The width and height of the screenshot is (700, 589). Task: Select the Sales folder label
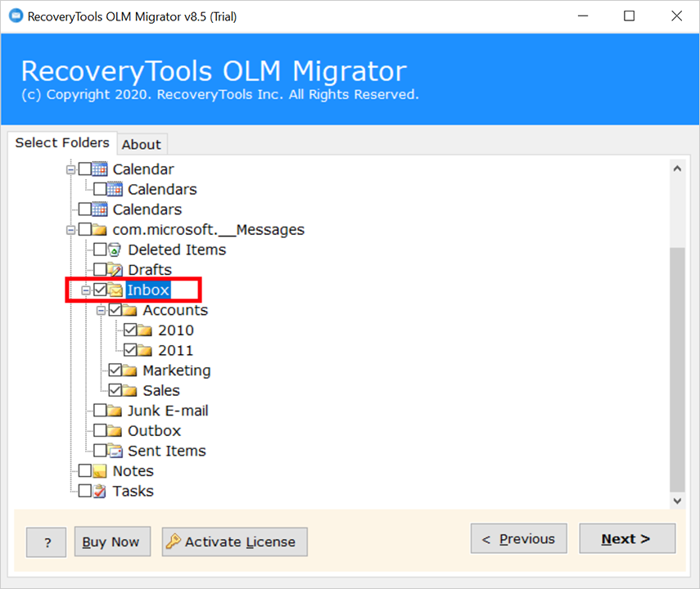[161, 390]
